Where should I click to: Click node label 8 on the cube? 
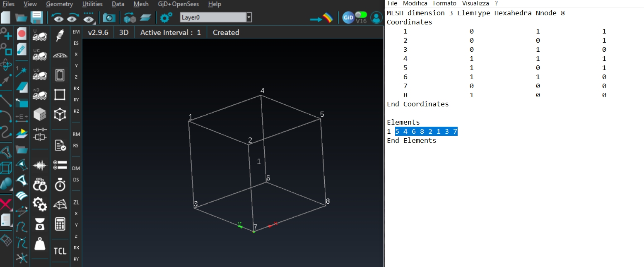click(x=328, y=201)
